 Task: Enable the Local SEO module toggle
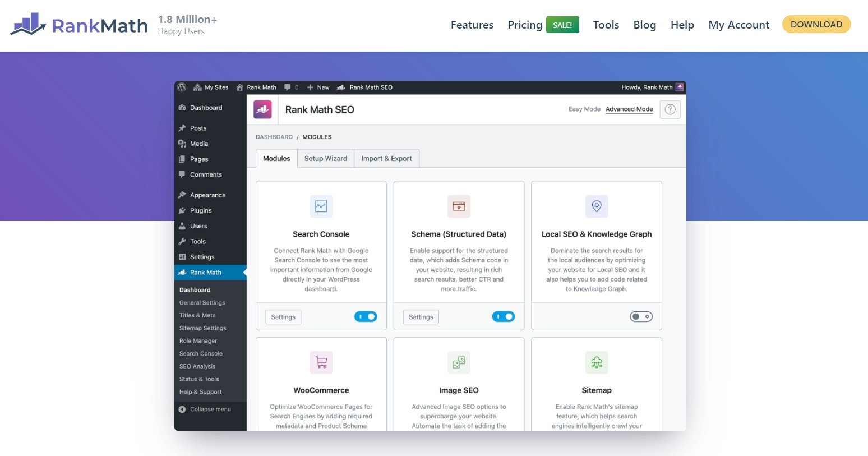(641, 317)
